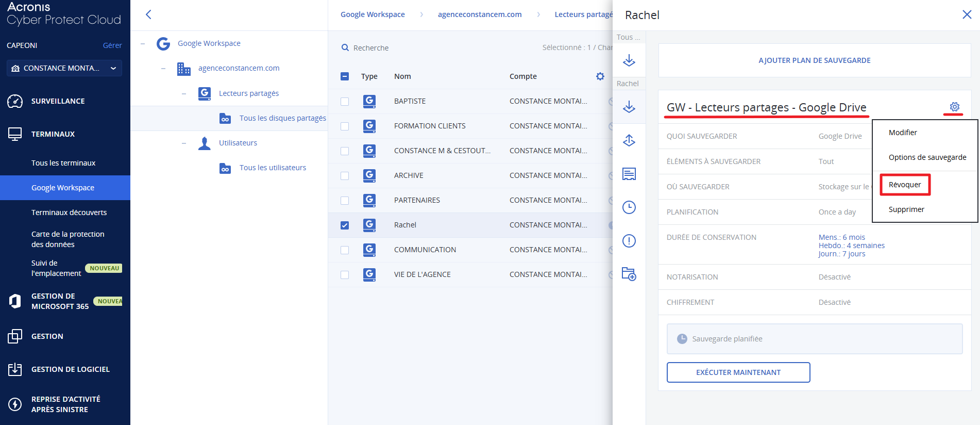This screenshot has height=425, width=980.
Task: Check the CONSTANCE M & CESTOUT row checkbox
Action: point(345,151)
